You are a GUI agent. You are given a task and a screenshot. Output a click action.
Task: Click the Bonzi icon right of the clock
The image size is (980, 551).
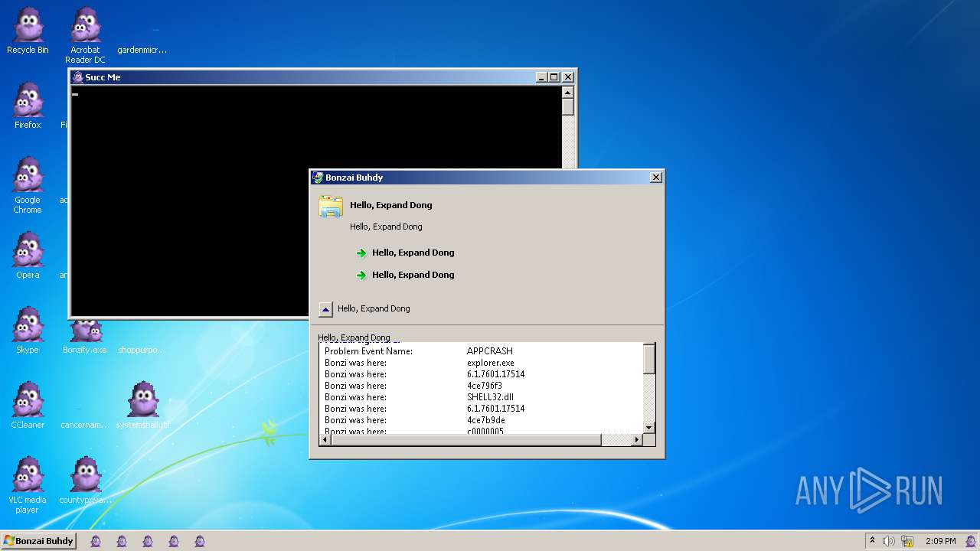pos(970,540)
